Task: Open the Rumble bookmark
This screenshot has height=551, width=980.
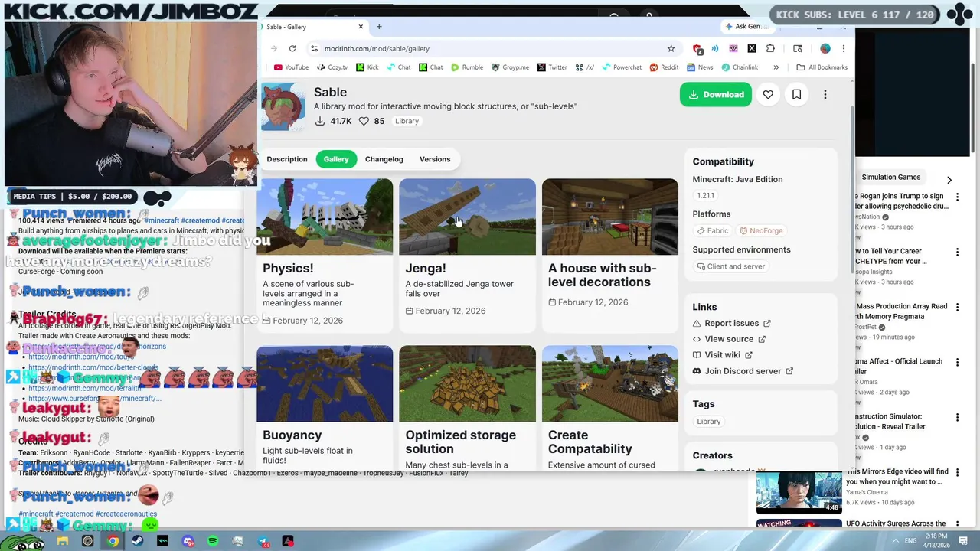Action: pyautogui.click(x=467, y=67)
